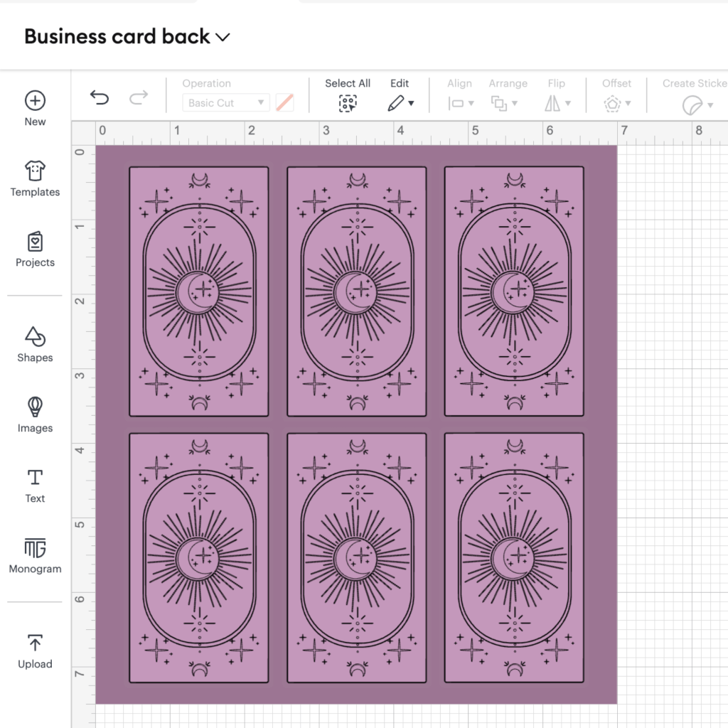Click the Select All button
728x728 pixels.
pos(347,95)
